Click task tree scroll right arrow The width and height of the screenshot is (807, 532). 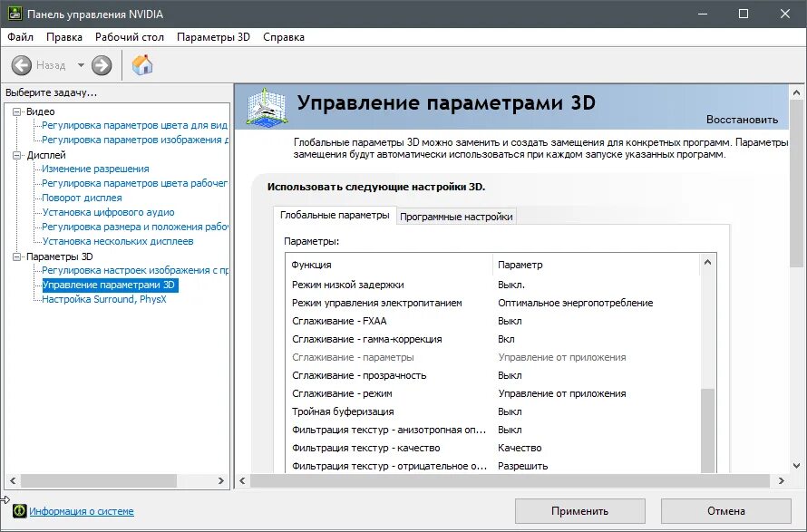point(221,480)
